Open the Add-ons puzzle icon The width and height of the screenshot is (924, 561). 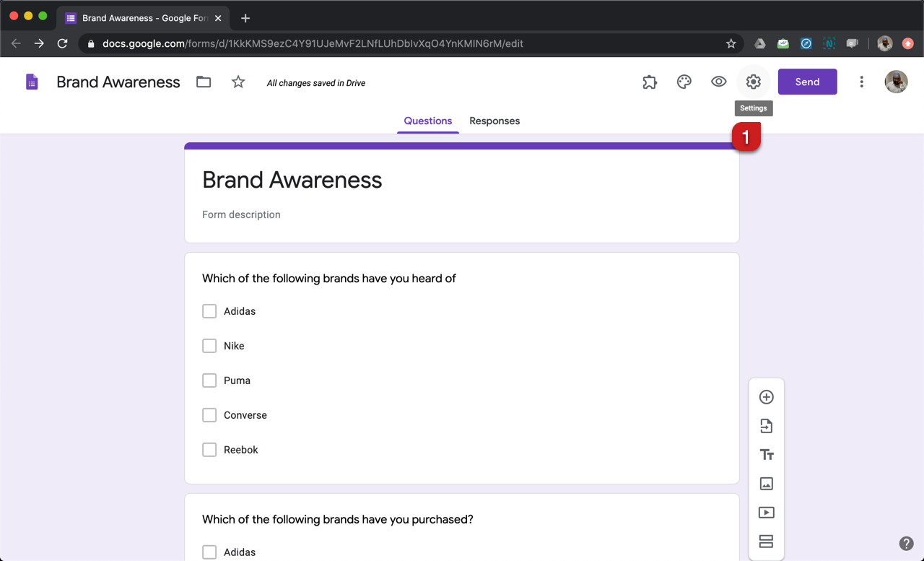tap(649, 82)
